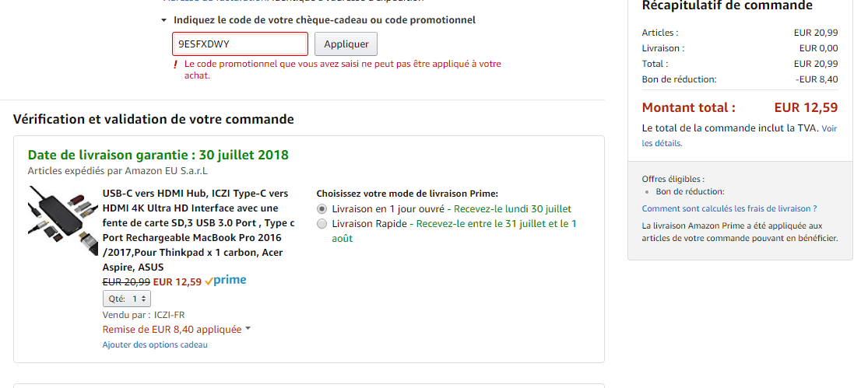Click the Bon de réduction eligible offer bullet

pyautogui.click(x=690, y=191)
